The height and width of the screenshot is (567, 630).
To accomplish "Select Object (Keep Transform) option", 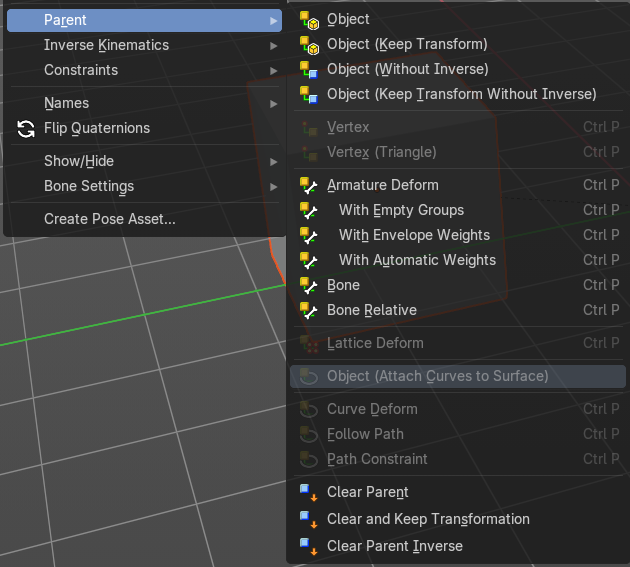I will click(458, 44).
